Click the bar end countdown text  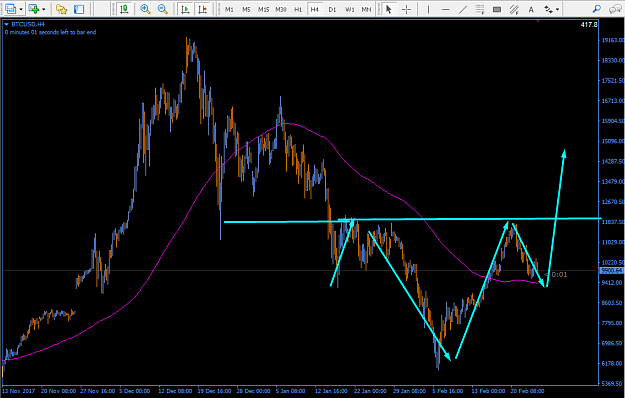tap(51, 32)
